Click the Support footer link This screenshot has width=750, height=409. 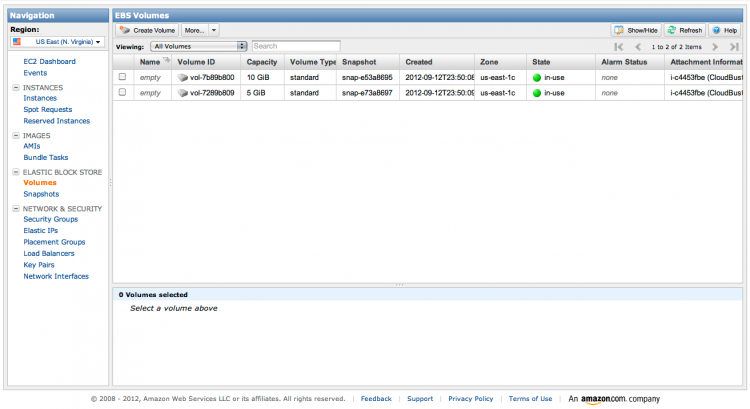(x=420, y=398)
